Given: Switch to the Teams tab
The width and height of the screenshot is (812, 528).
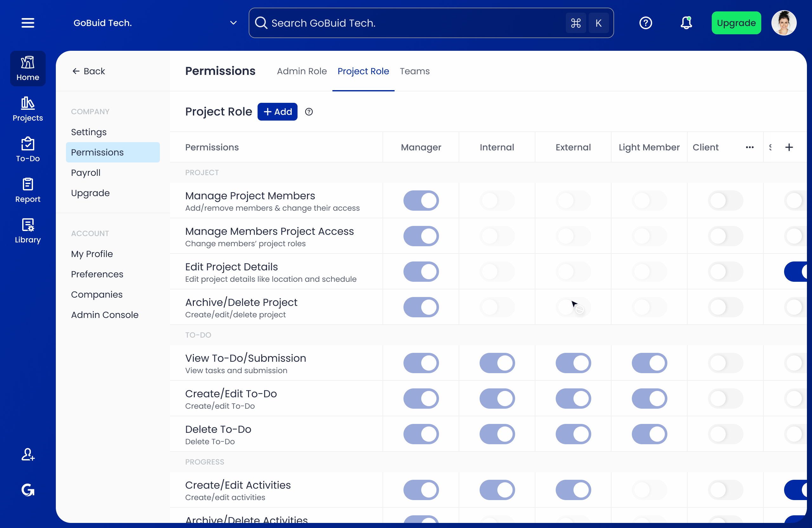Looking at the screenshot, I should [415, 71].
